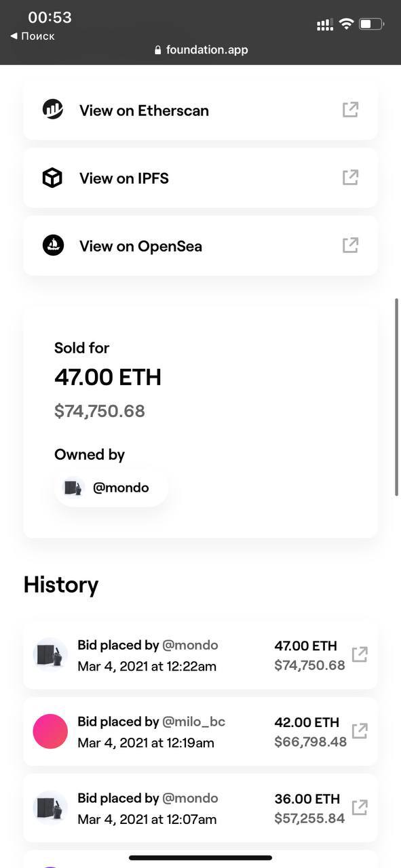
Task: Tap View on OpenSea
Action: pos(200,245)
